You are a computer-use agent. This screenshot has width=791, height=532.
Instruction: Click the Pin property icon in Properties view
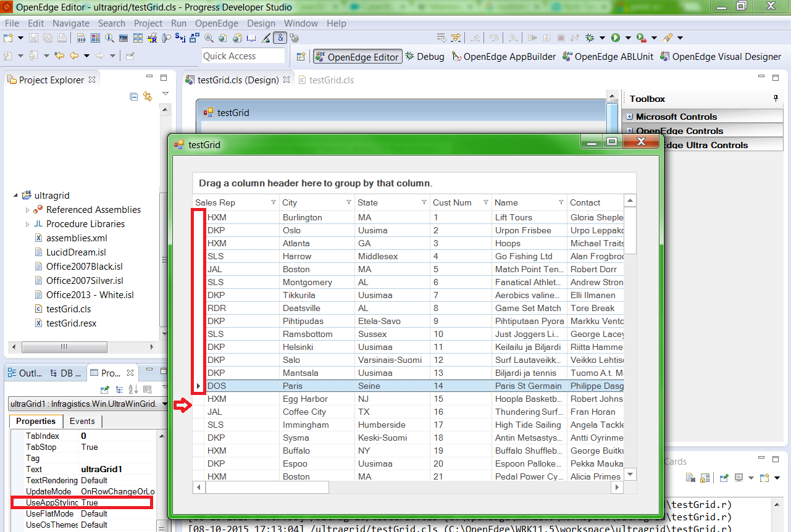(105, 389)
